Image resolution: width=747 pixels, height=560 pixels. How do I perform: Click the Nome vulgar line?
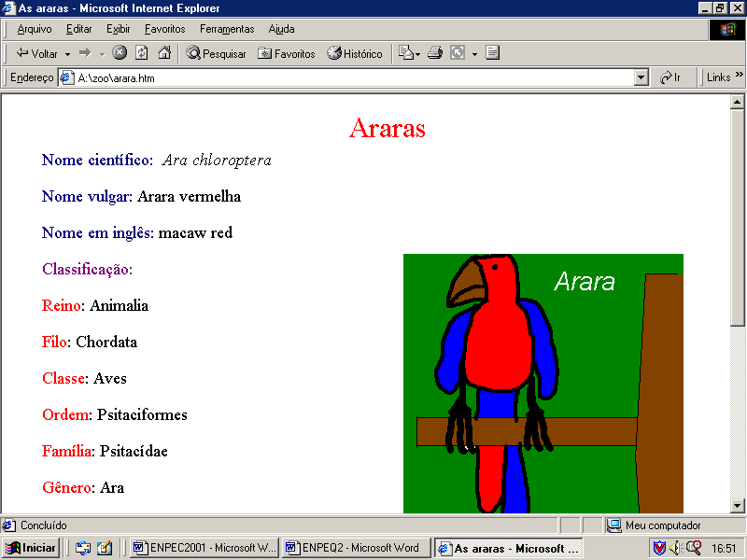(142, 197)
